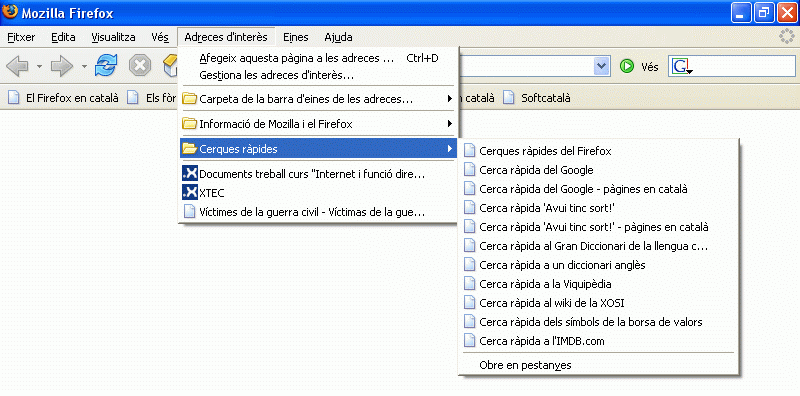Click page icon next to Cerca ràpida a l'IMDB.com
This screenshot has width=800, height=396.
pos(469,341)
